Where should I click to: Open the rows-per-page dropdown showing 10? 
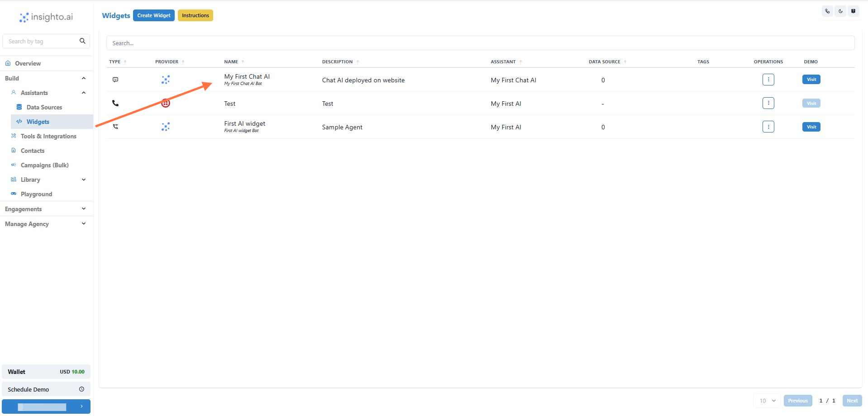(767, 401)
